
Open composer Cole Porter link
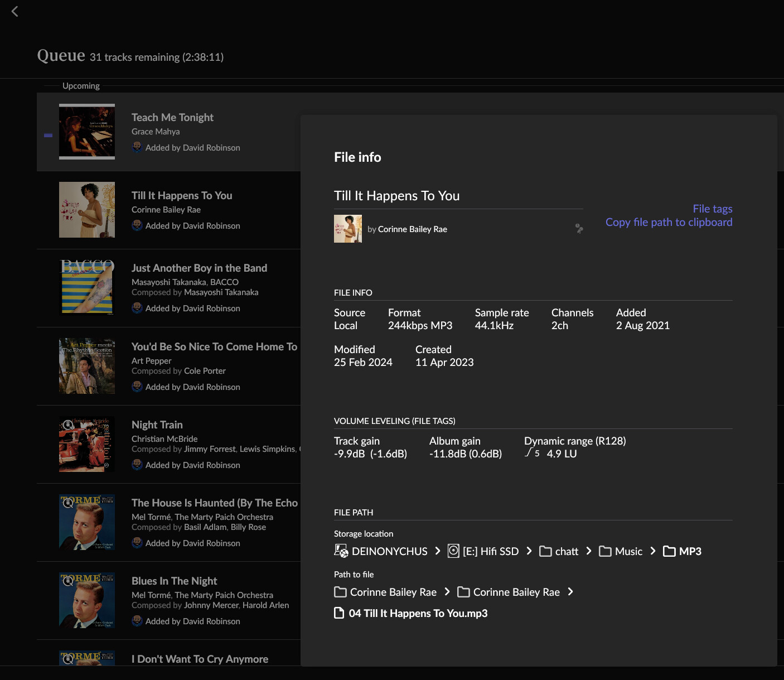(x=205, y=371)
